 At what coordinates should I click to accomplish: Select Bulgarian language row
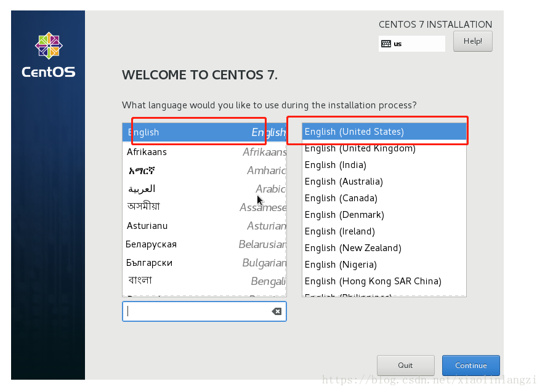point(204,263)
